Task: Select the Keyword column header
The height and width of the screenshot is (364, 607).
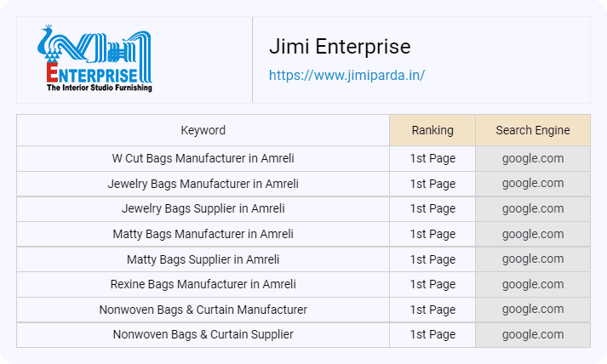Action: point(203,130)
